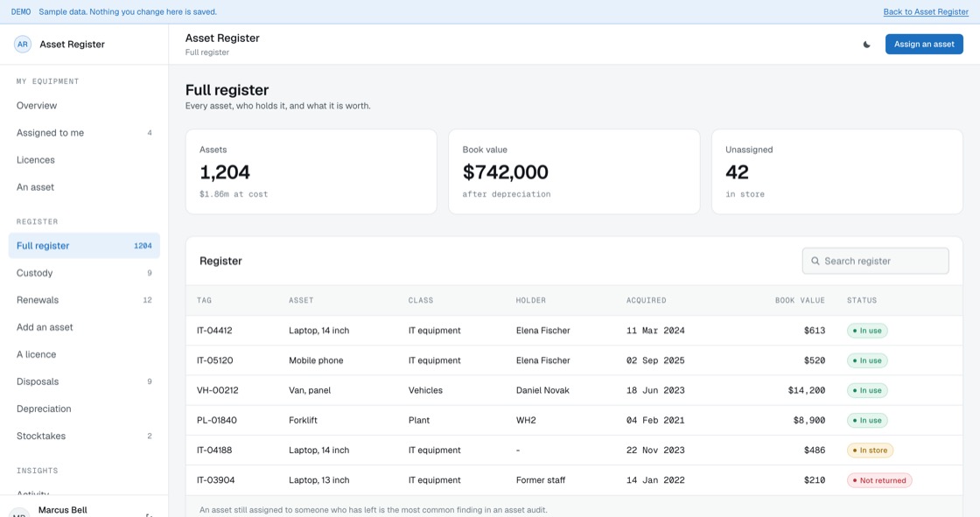The image size is (980, 517).
Task: Sort by the CLASS column header
Action: [x=421, y=301]
